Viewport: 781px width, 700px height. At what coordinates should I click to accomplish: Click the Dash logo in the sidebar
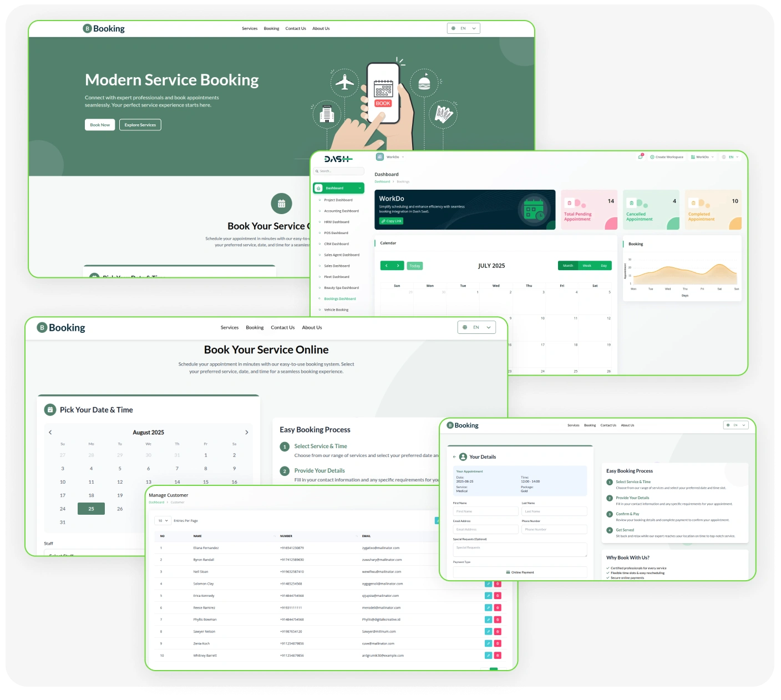point(338,159)
